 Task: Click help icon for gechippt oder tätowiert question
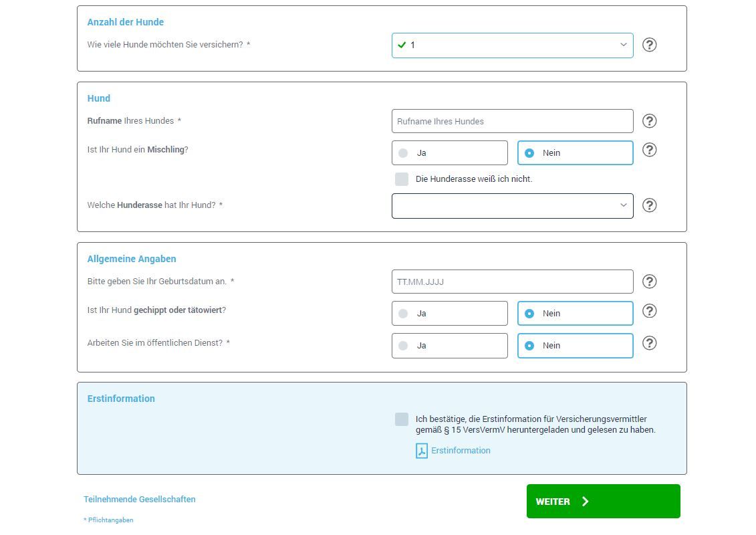[649, 311]
